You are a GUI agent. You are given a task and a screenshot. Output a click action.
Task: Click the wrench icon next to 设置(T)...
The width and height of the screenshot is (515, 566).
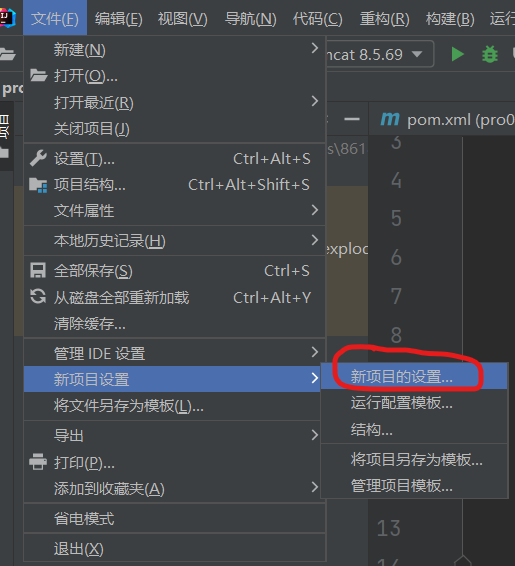38,158
